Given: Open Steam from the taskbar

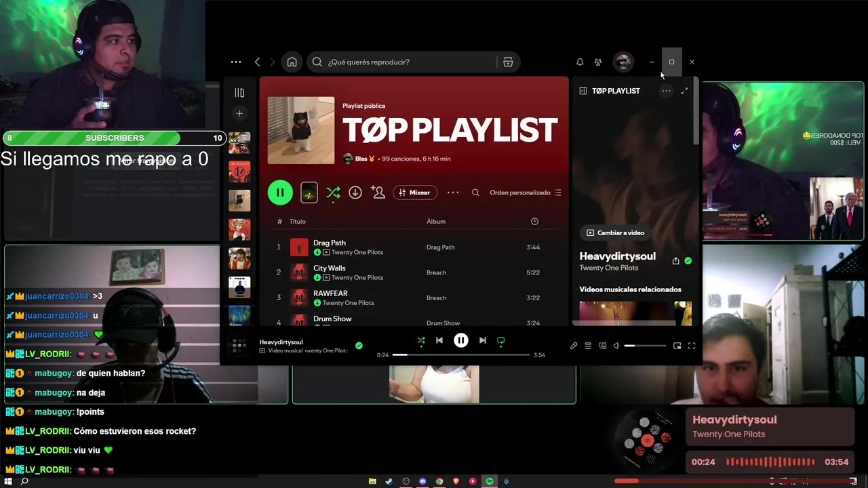Looking at the screenshot, I should 389,481.
